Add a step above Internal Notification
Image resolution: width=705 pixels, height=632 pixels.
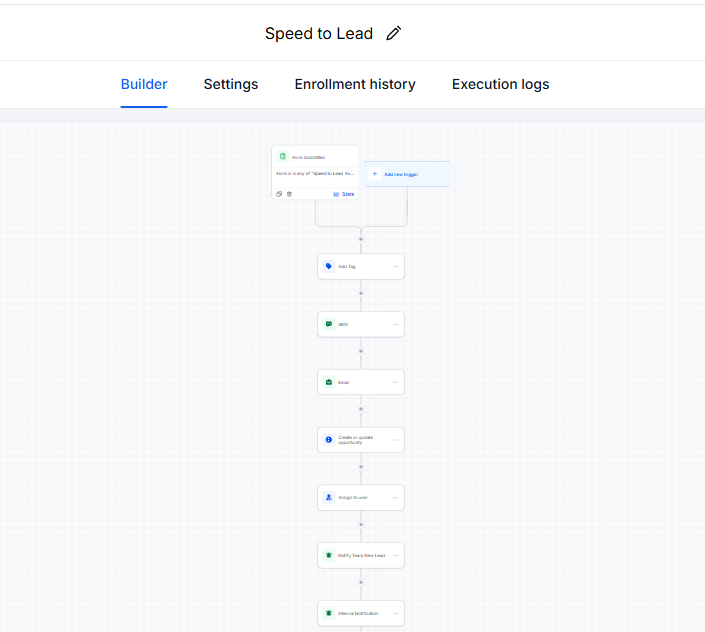click(x=361, y=583)
